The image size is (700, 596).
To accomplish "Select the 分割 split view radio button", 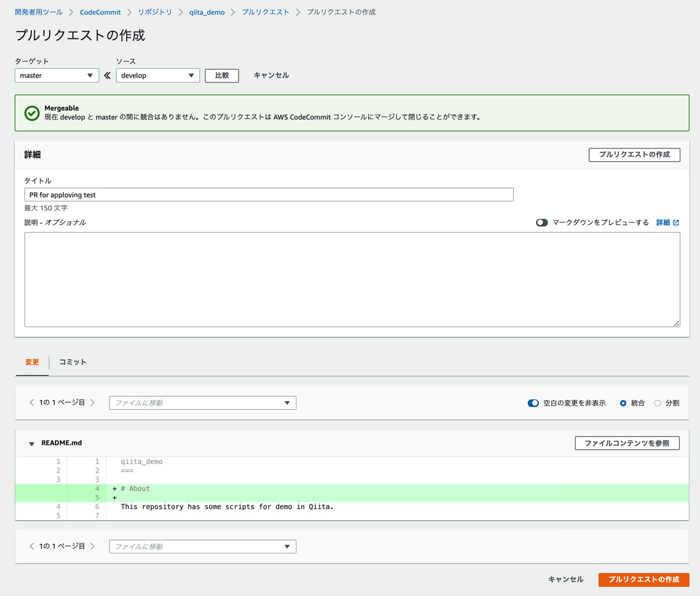I will tap(657, 403).
